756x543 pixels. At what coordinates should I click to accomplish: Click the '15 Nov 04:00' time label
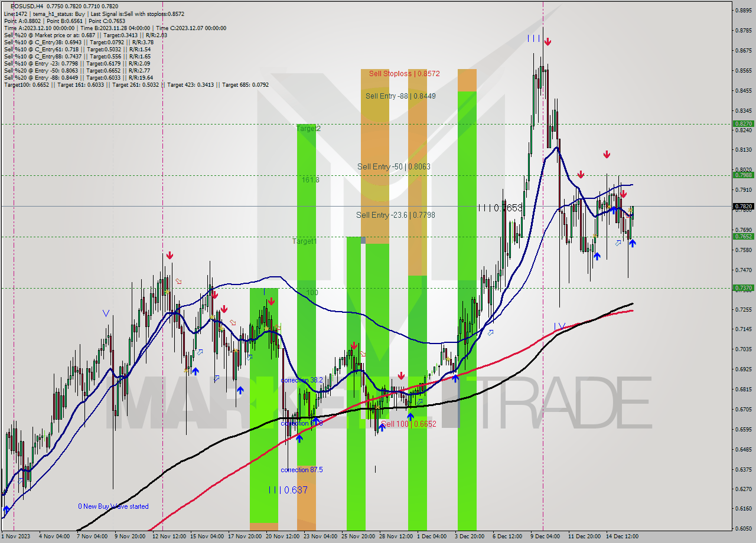(x=206, y=537)
